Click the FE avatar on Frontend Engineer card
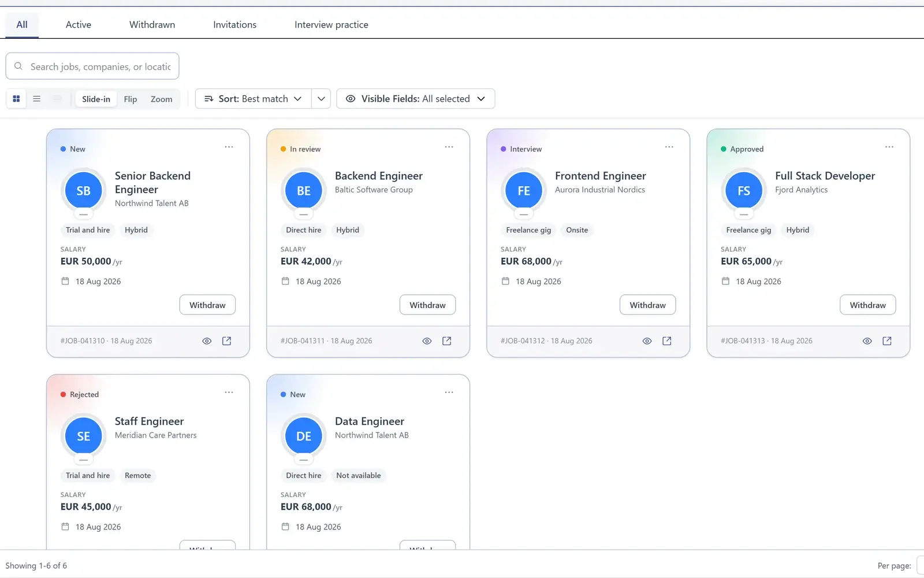 pos(524,191)
